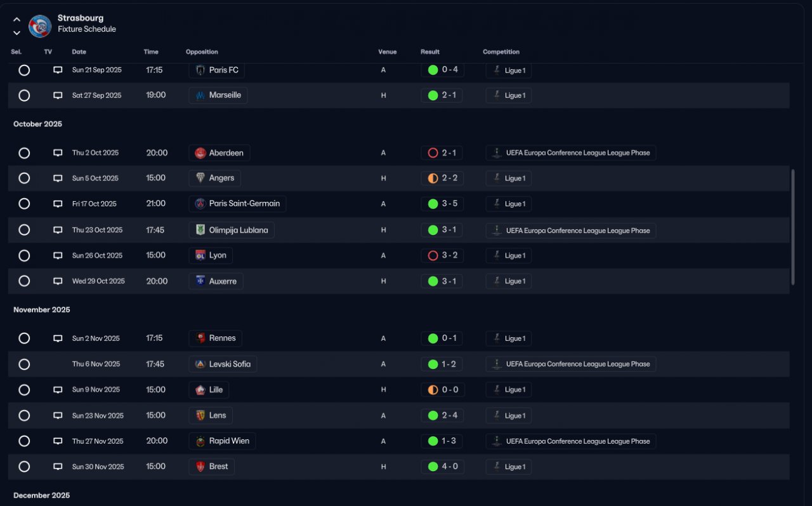The width and height of the screenshot is (812, 506).
Task: Open the Brest opposition button
Action: (212, 467)
